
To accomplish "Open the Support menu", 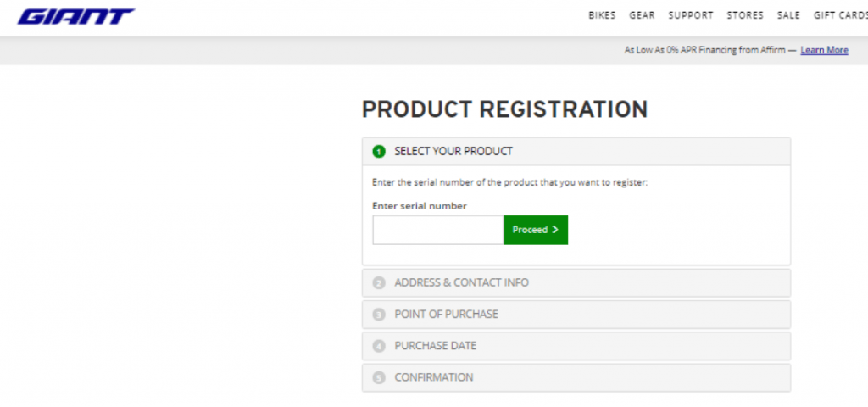I will (691, 15).
